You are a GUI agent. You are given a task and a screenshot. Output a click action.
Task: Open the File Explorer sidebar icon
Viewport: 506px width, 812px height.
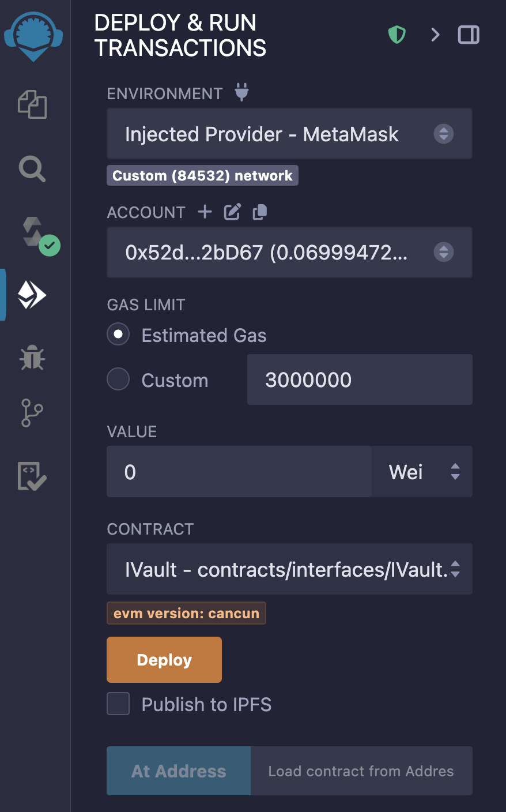[x=32, y=104]
